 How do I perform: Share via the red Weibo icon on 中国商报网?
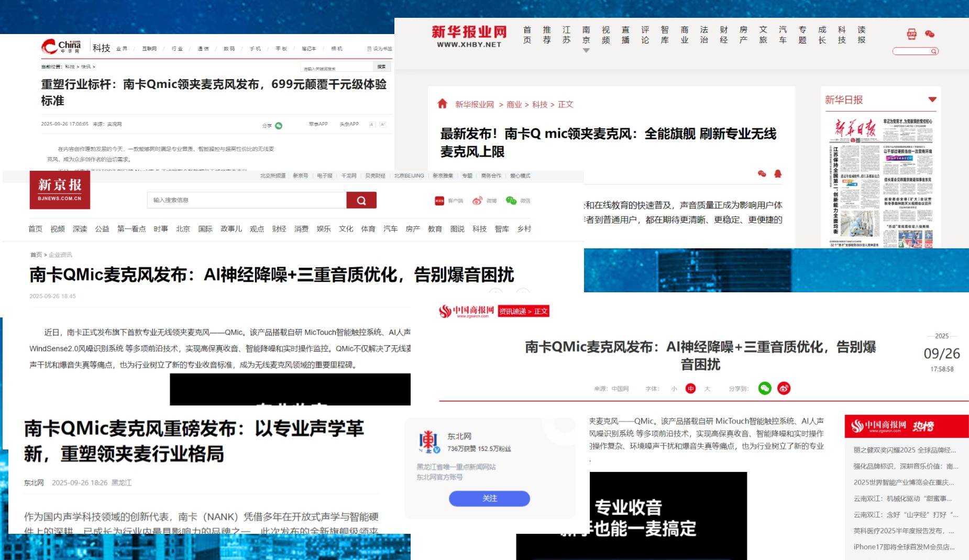(x=784, y=388)
